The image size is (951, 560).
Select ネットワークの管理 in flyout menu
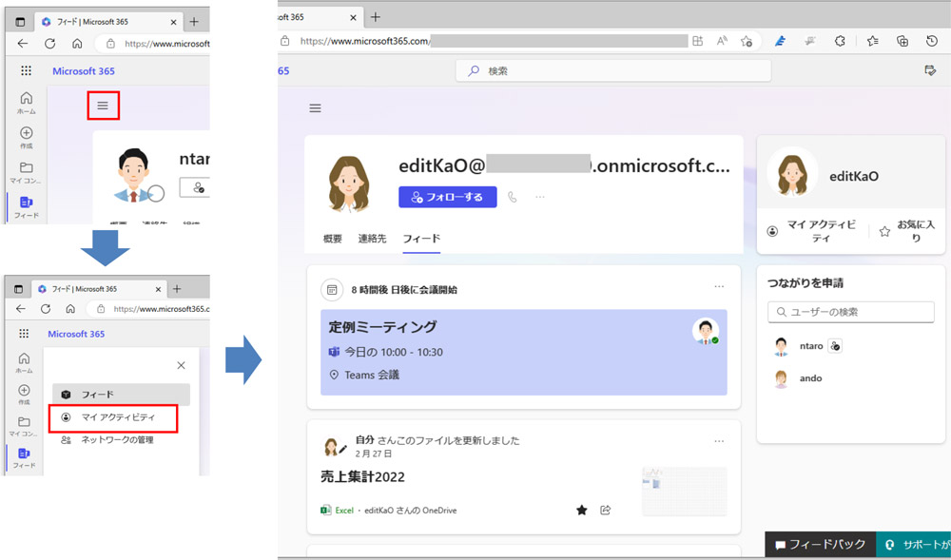click(x=107, y=440)
